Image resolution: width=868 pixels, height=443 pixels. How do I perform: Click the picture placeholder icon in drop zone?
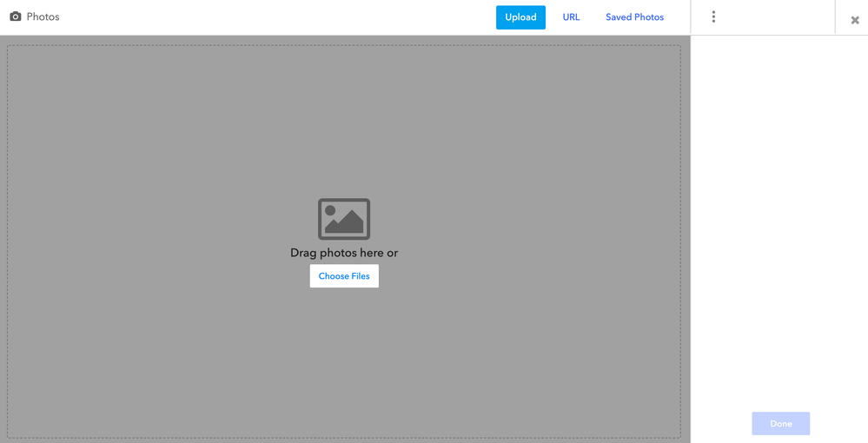coord(344,219)
